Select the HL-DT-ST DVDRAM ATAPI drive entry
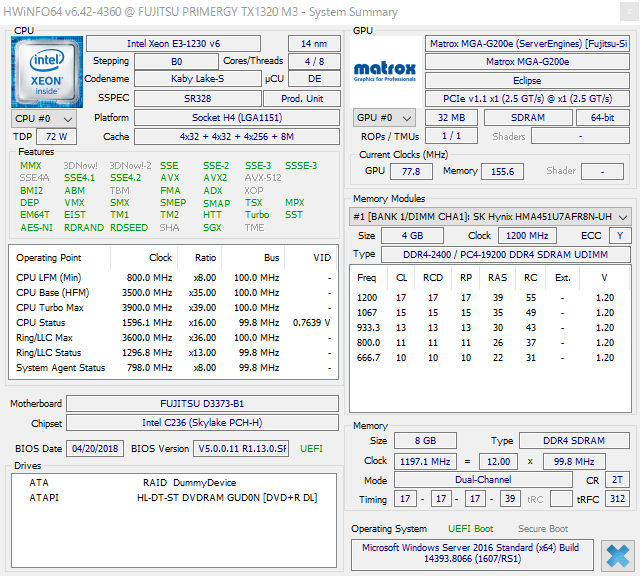The image size is (640, 576). pyautogui.click(x=226, y=497)
